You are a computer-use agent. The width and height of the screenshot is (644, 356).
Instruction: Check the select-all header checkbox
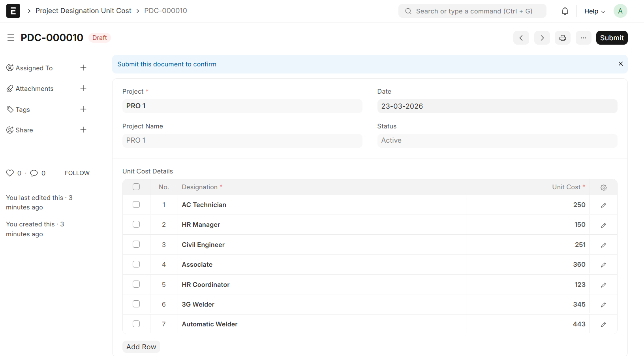tap(136, 187)
